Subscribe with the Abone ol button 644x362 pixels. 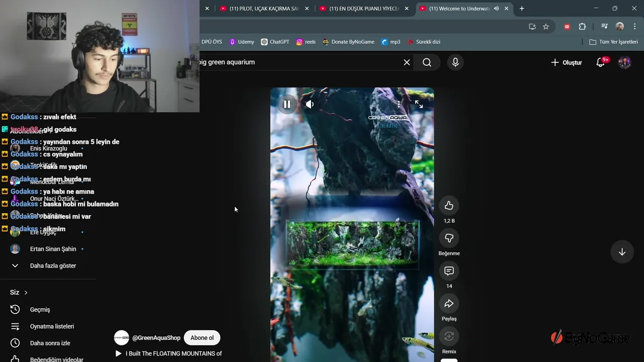pyautogui.click(x=202, y=338)
